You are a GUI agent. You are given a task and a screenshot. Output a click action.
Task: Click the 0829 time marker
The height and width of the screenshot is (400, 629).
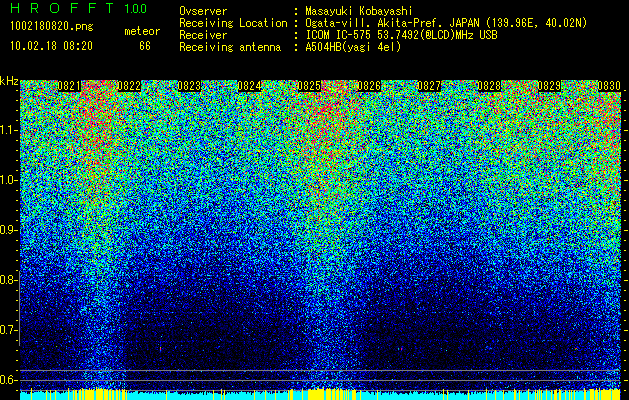pos(549,86)
